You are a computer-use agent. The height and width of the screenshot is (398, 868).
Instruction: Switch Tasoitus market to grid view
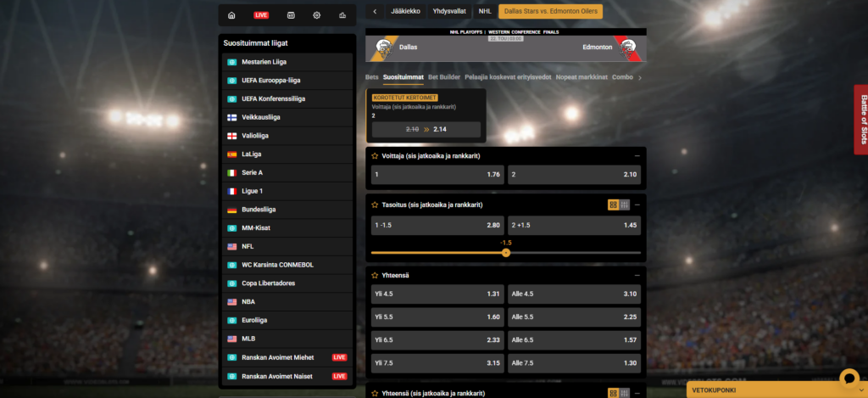614,205
